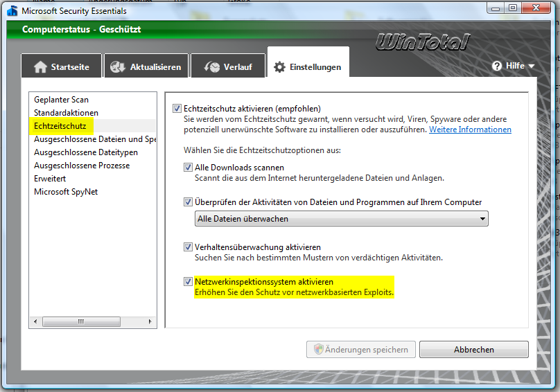Click the shield icon on Änderungen speichern

tap(318, 349)
